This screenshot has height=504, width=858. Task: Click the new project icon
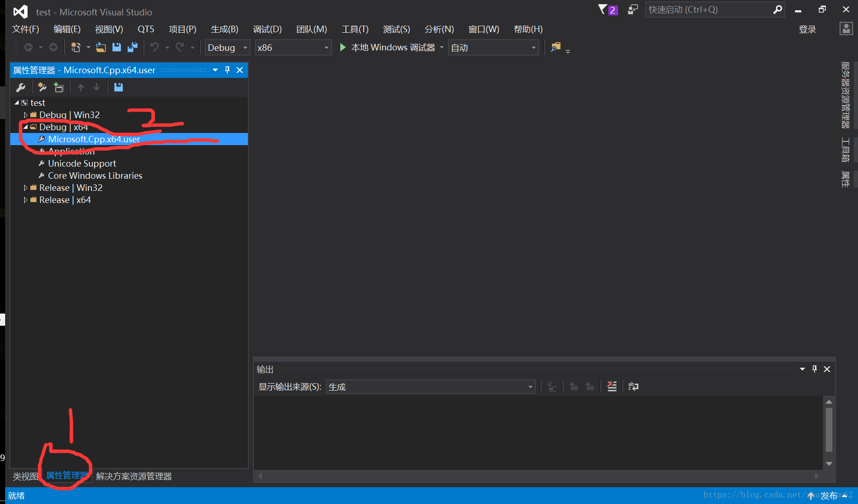[x=76, y=47]
